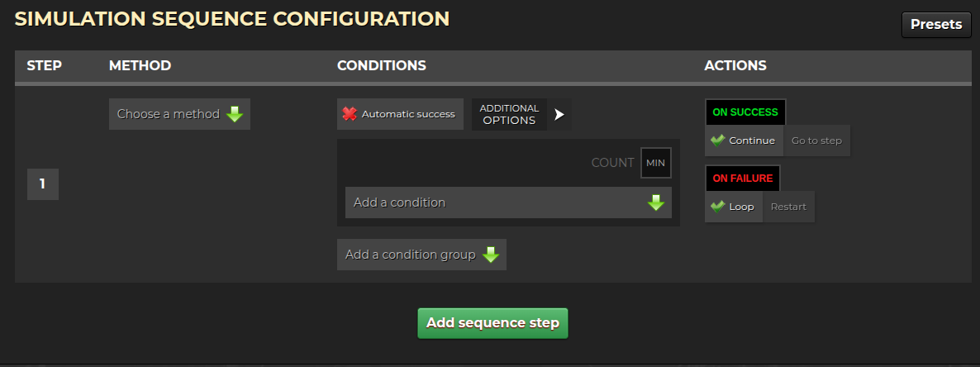Select Go to step under On Success

coord(816,141)
